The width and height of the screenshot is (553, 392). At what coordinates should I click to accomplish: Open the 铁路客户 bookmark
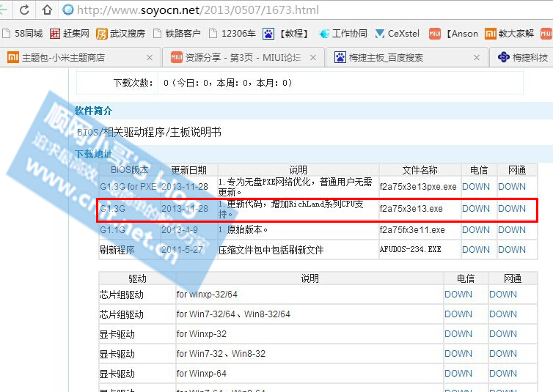tap(177, 34)
